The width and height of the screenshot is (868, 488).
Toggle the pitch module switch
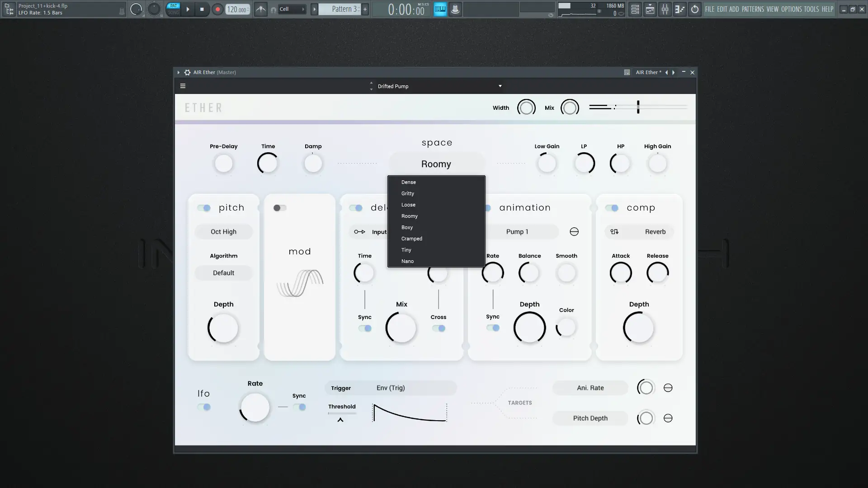coord(204,208)
